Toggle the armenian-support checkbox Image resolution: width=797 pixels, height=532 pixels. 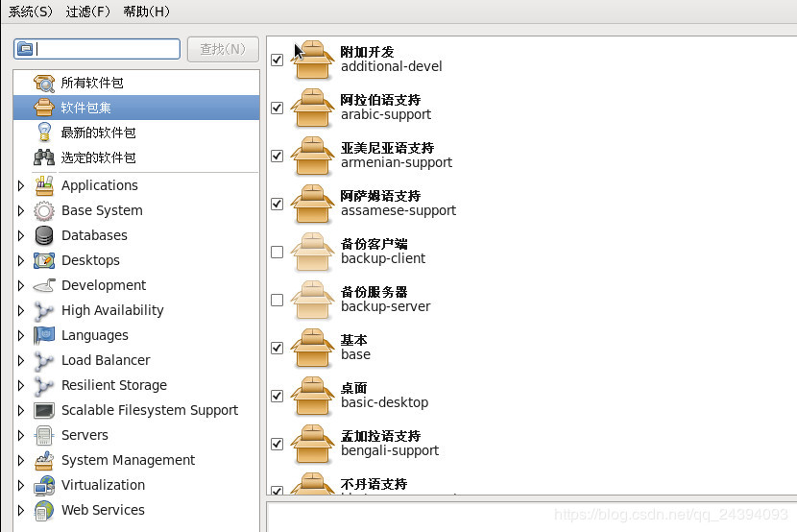[x=277, y=156]
